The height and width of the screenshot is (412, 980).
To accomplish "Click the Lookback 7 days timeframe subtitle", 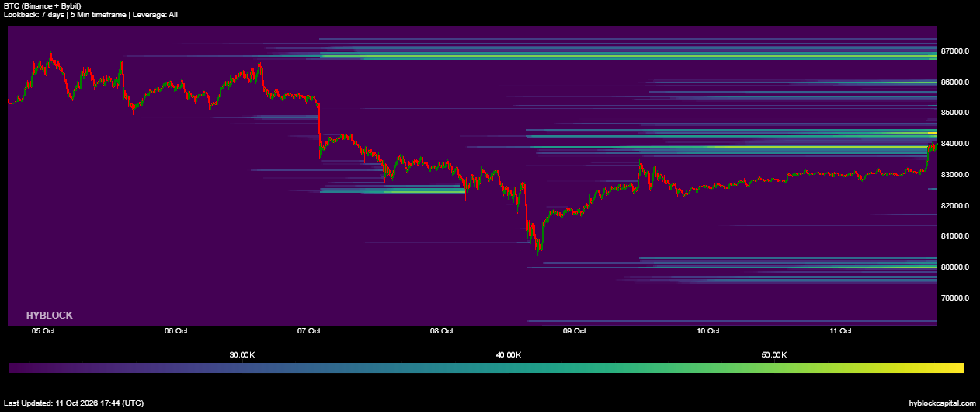I will coord(91,14).
